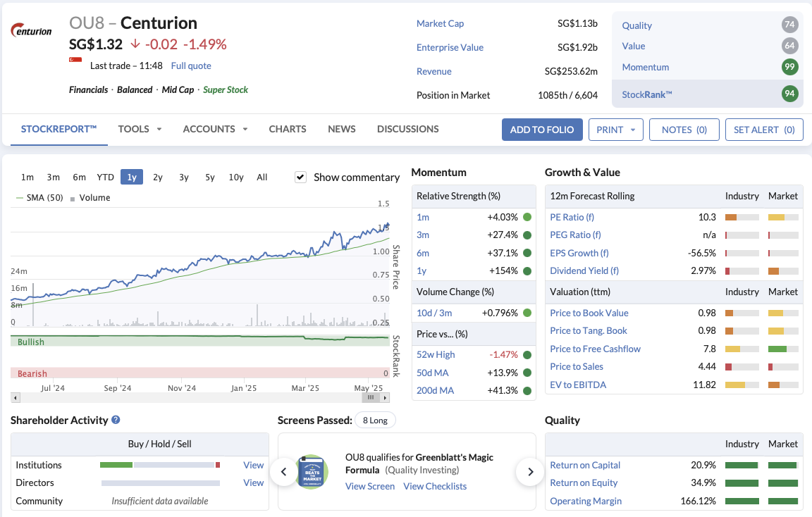Open the Dividend Yield (f) link
The image size is (812, 517).
tap(584, 270)
